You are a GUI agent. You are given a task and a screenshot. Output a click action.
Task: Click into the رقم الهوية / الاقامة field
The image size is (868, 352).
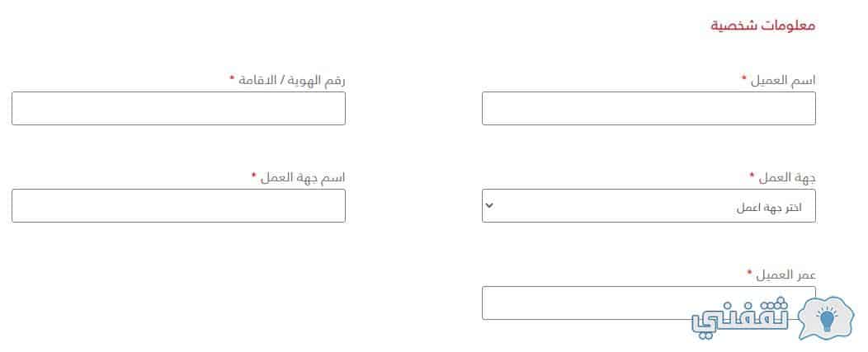[178, 109]
